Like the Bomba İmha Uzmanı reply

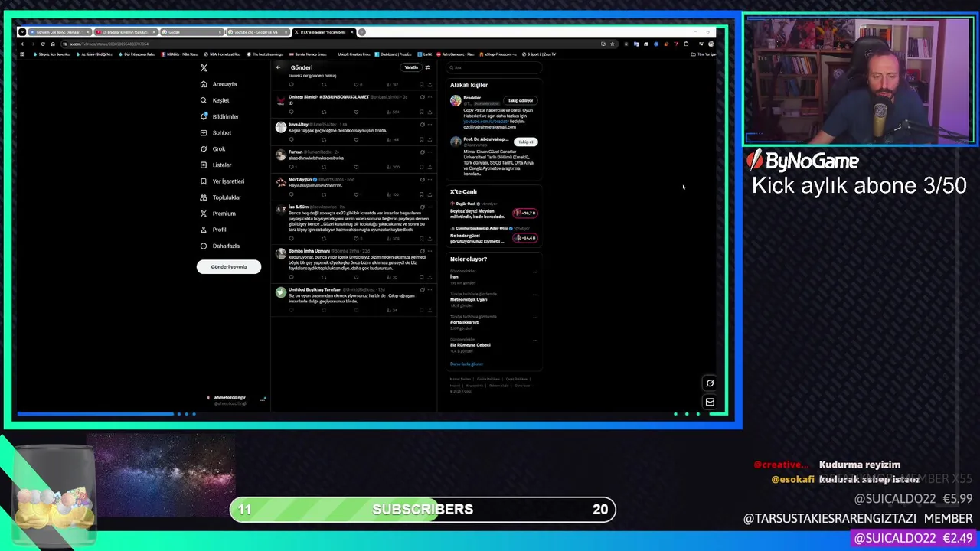(x=356, y=277)
